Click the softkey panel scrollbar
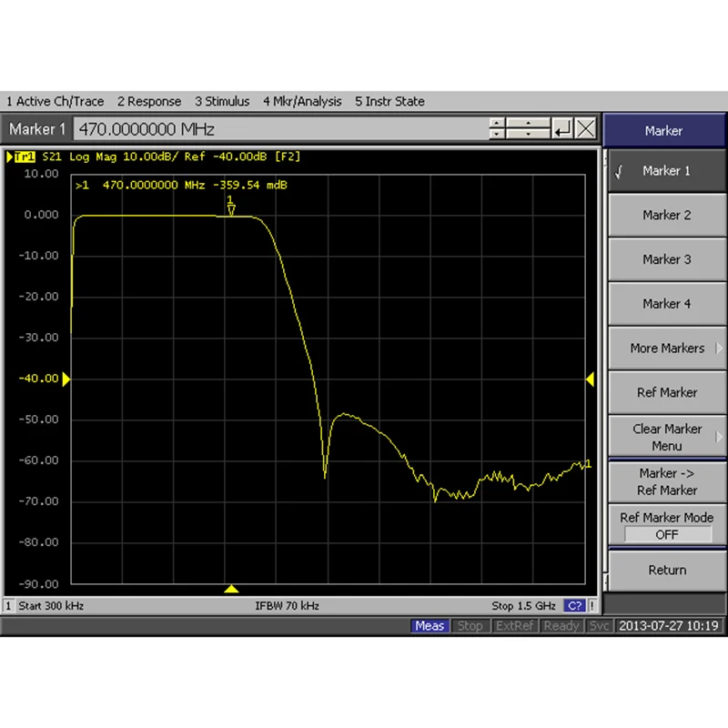Viewport: 728px width, 728px height. point(605,369)
